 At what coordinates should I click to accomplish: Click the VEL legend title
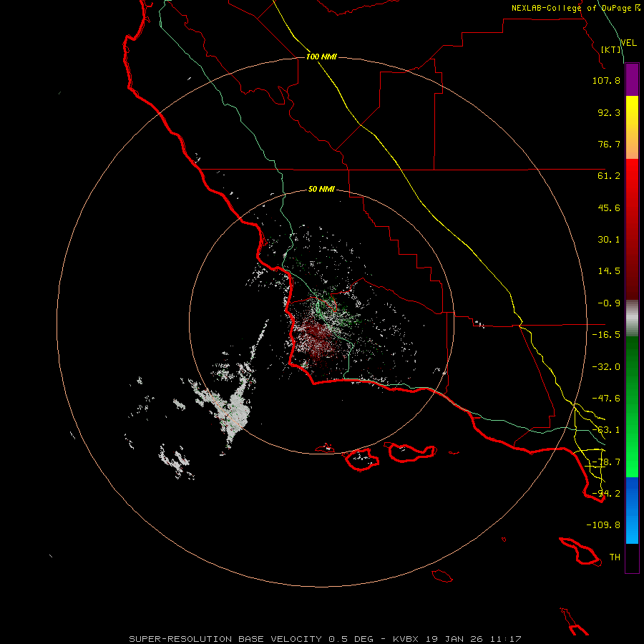click(628, 43)
